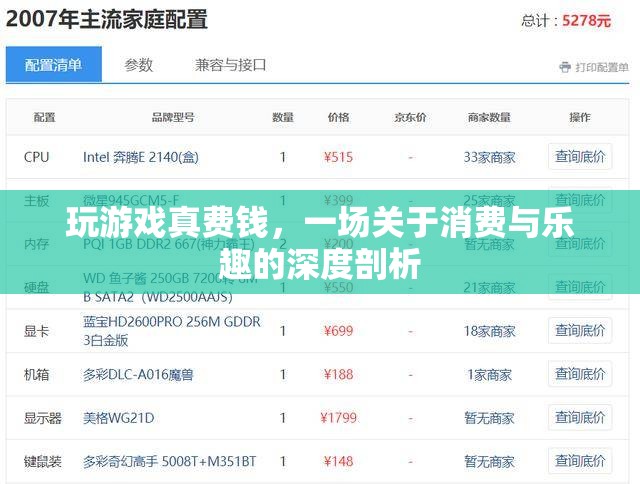Click the 多彩DLC-A016魔兽 product name

[138, 375]
